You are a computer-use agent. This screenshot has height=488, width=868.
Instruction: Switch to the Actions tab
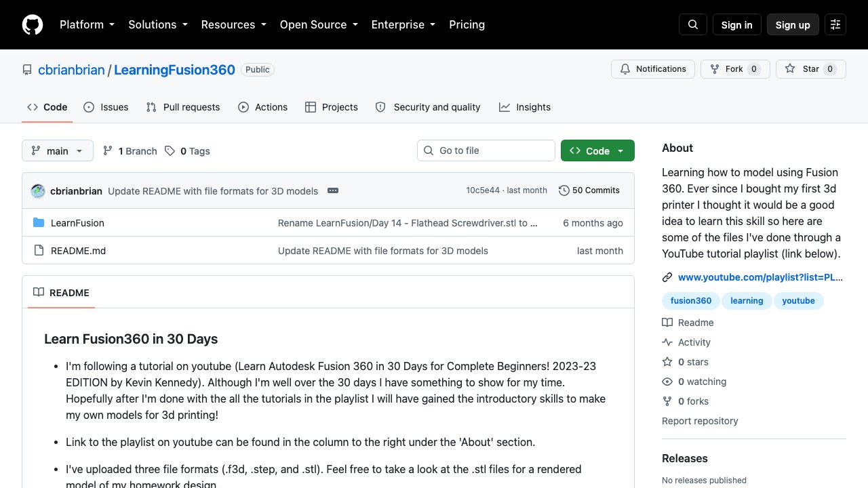click(x=263, y=107)
